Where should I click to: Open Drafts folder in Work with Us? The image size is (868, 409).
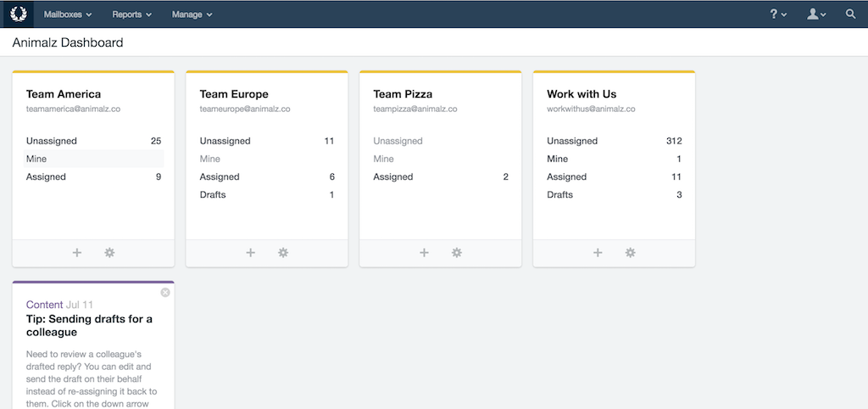pyautogui.click(x=615, y=195)
